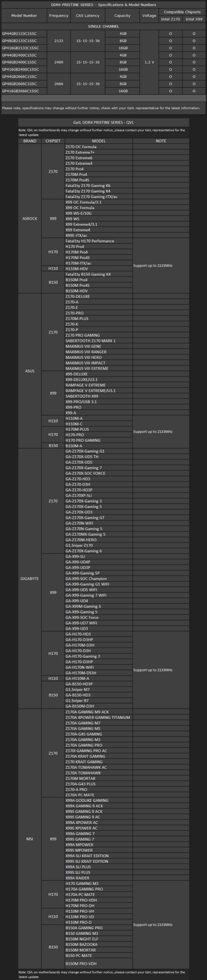Click the QVL table NOTE column header
This screenshot has width=207, height=980.
pos(161,141)
